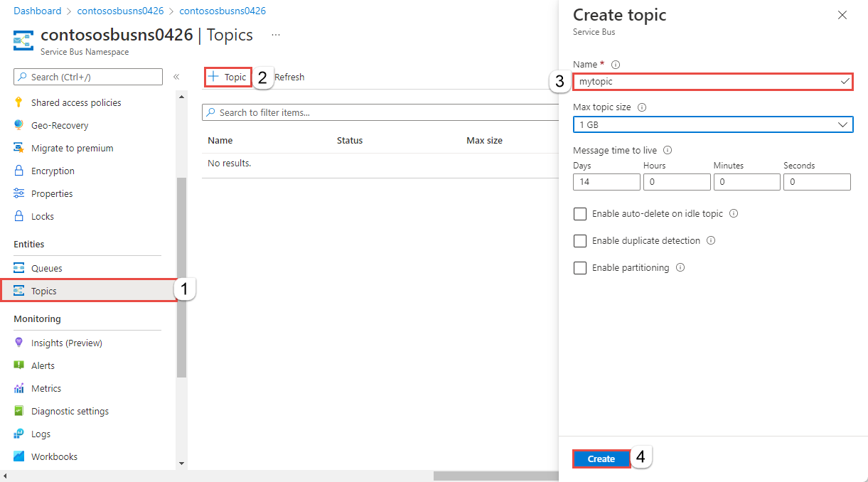868x482 pixels.
Task: Click the Search to filter items box
Action: tap(380, 112)
